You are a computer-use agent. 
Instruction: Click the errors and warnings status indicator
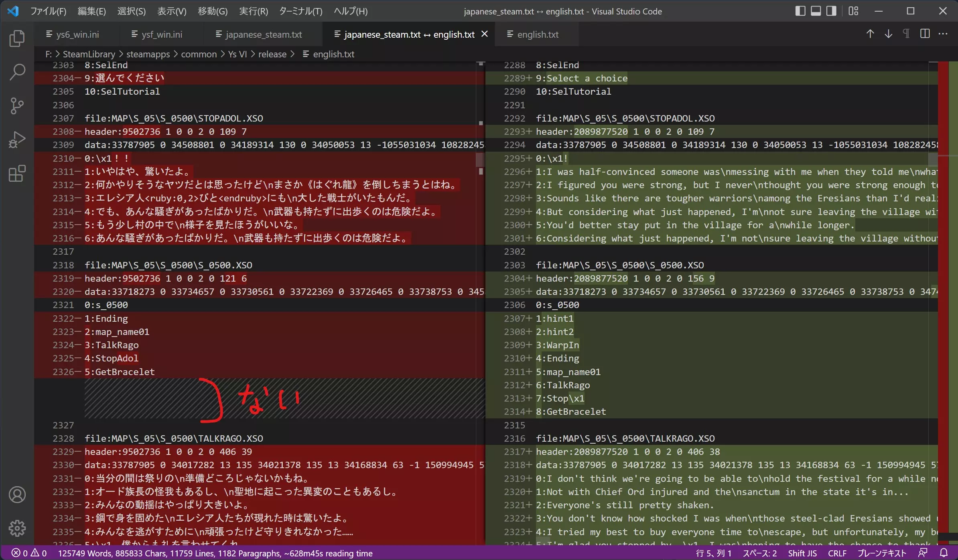coord(29,553)
